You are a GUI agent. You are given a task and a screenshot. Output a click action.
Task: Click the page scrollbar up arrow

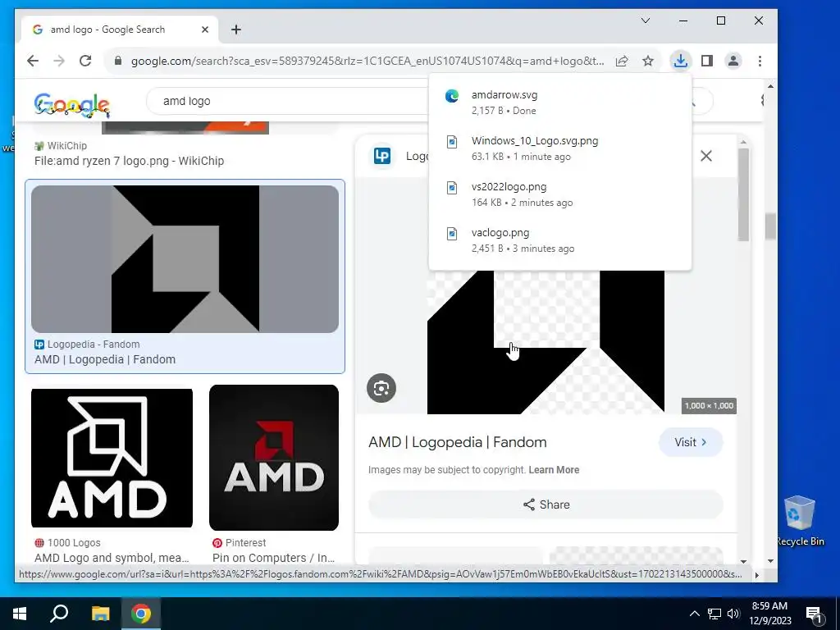pos(770,86)
